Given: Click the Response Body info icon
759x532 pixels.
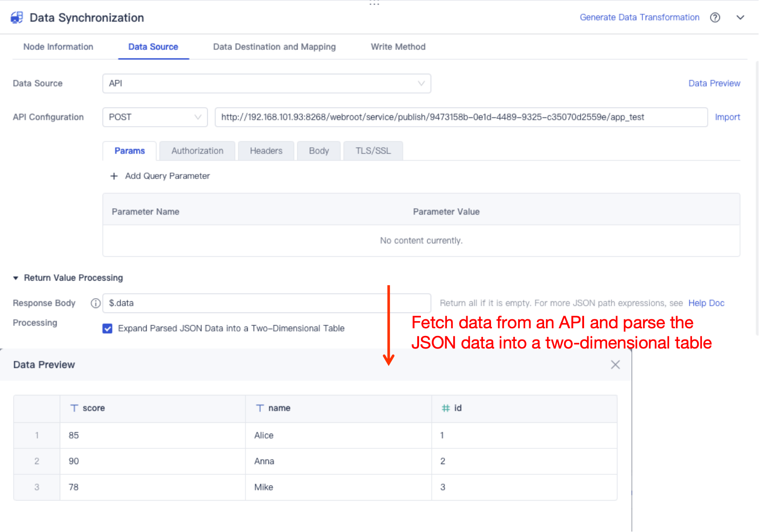Looking at the screenshot, I should pos(95,303).
